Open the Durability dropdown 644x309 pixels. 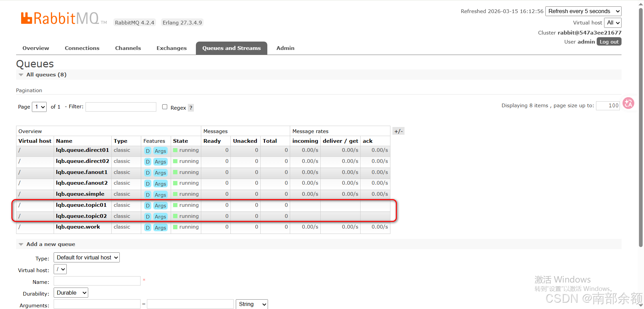[71, 293]
